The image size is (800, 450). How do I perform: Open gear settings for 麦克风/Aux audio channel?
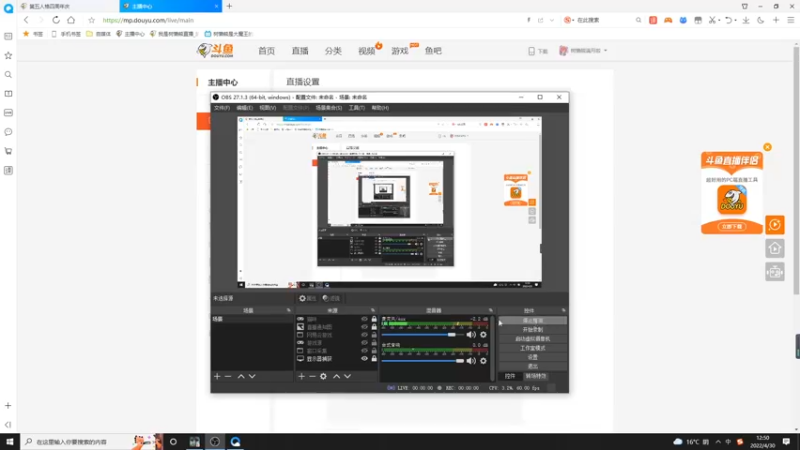[483, 335]
